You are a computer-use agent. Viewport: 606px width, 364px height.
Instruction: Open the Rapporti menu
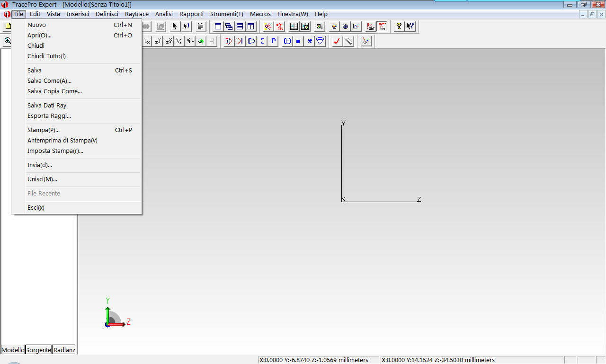pos(192,14)
